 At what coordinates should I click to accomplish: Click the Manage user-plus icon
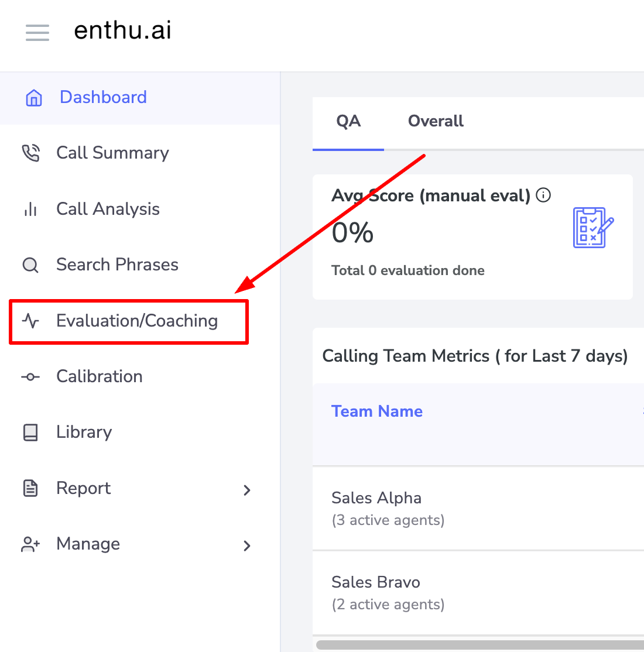pos(30,544)
